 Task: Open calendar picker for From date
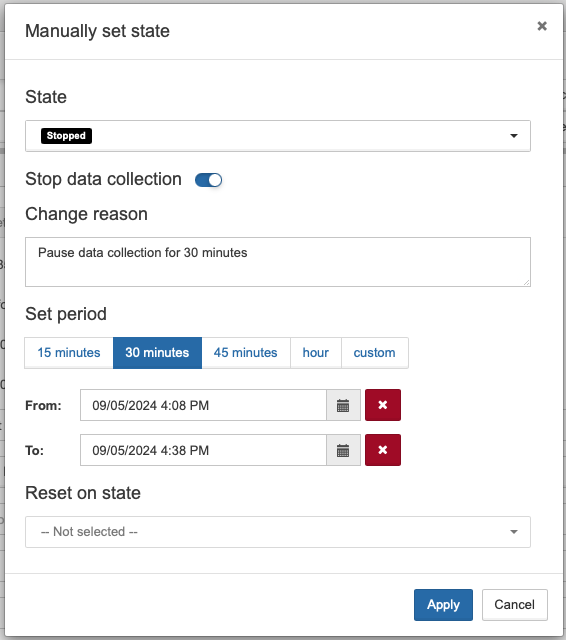click(343, 405)
